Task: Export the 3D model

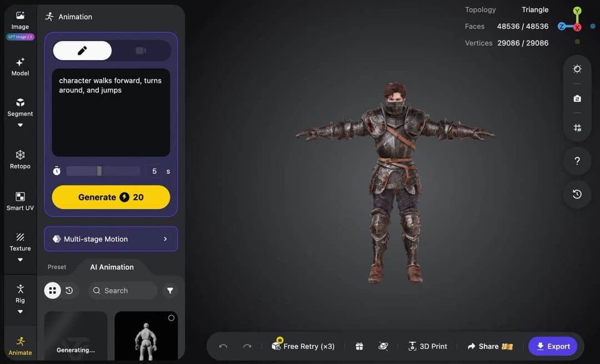Action: (553, 346)
